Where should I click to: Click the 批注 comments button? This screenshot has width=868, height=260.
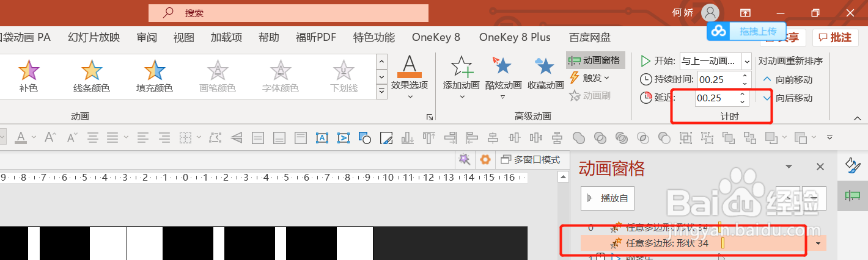coord(835,37)
